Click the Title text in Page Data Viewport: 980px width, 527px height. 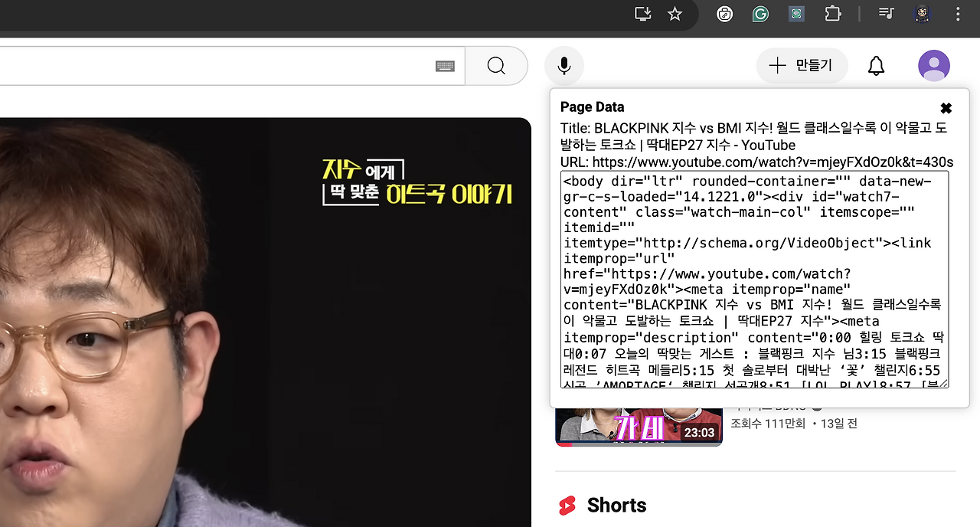755,136
